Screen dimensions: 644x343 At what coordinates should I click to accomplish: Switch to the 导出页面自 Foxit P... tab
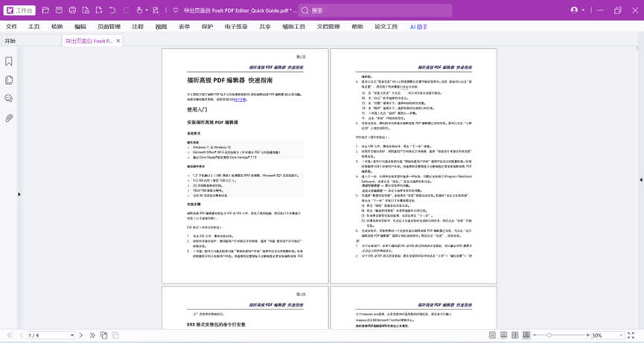[x=89, y=41]
